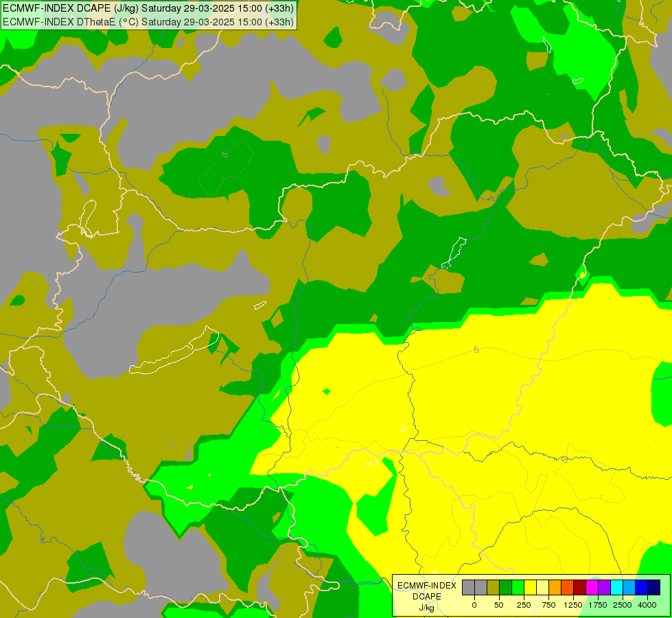Screen dimensions: 672x618
Task: Click the legend scale value 750
Action: pos(548,605)
